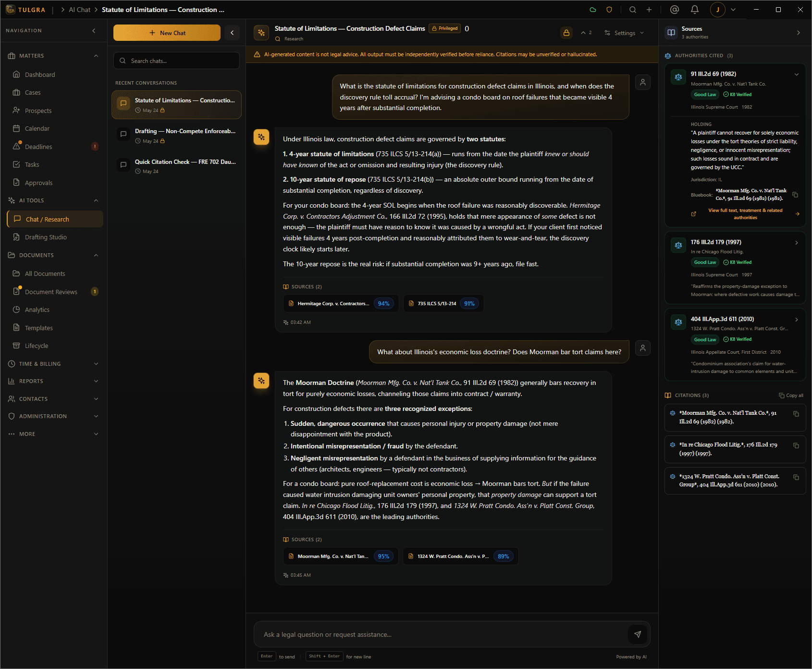Copy the Moorman citation in Citations list
812x669 pixels.
(x=796, y=414)
